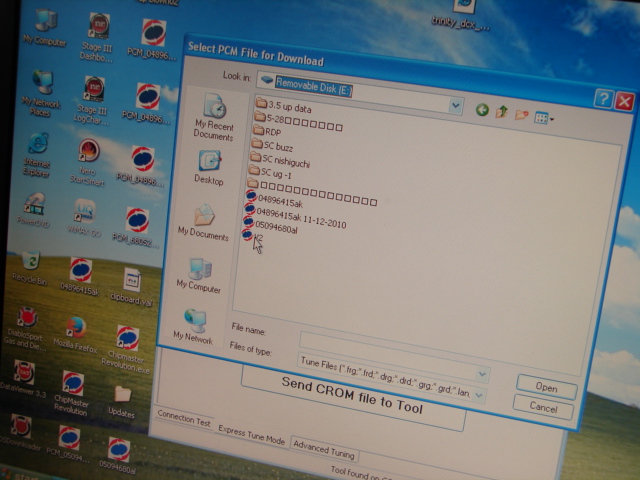Switch to Advanced Tuning tab
This screenshot has height=480, width=640.
[x=324, y=449]
